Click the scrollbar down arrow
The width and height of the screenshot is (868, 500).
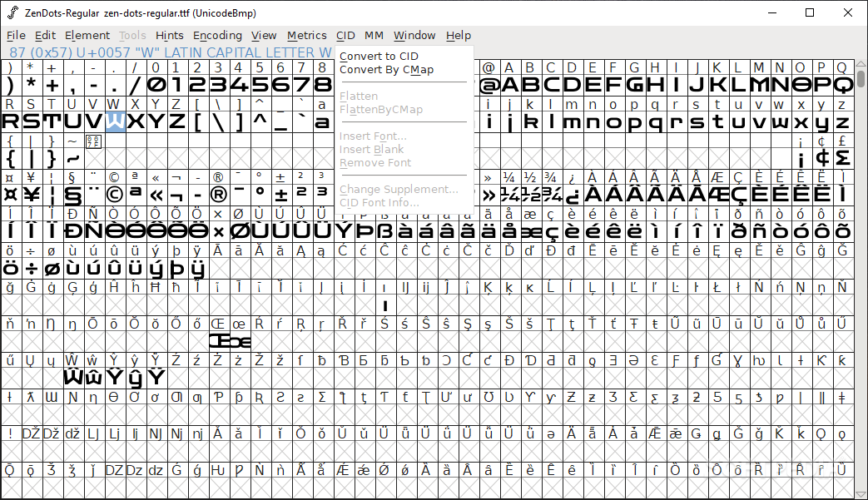pos(861,494)
